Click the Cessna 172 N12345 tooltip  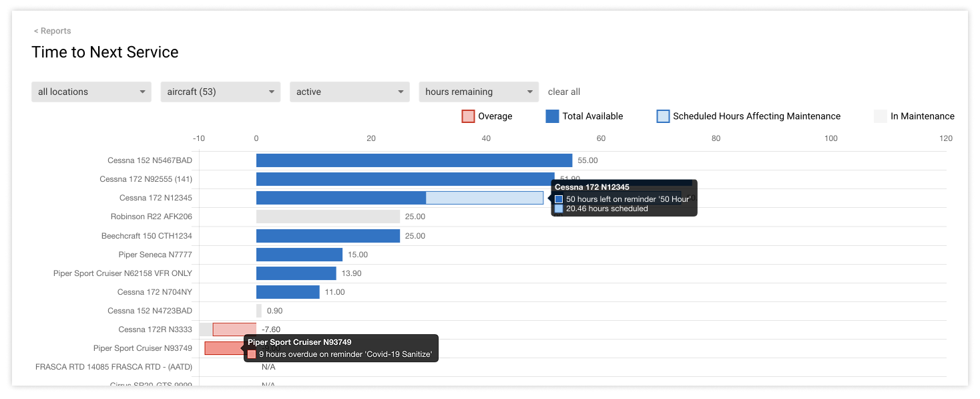click(x=623, y=198)
